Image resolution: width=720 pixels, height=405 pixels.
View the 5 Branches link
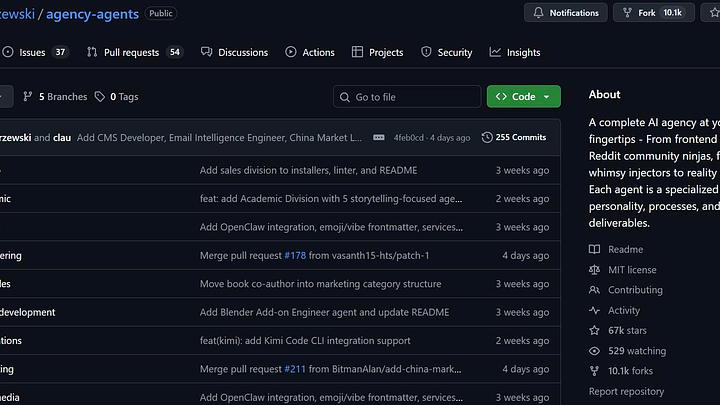(55, 97)
